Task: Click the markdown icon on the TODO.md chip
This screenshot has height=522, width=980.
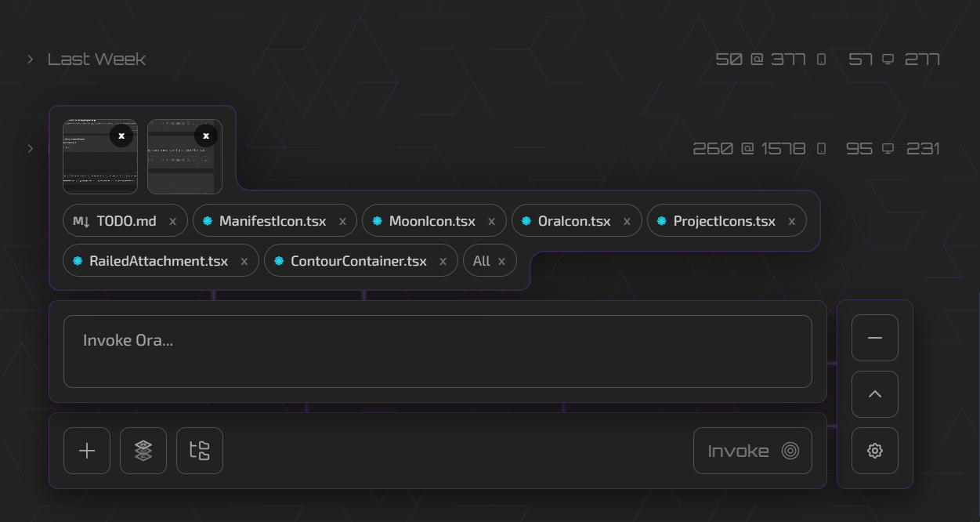Action: click(x=80, y=221)
